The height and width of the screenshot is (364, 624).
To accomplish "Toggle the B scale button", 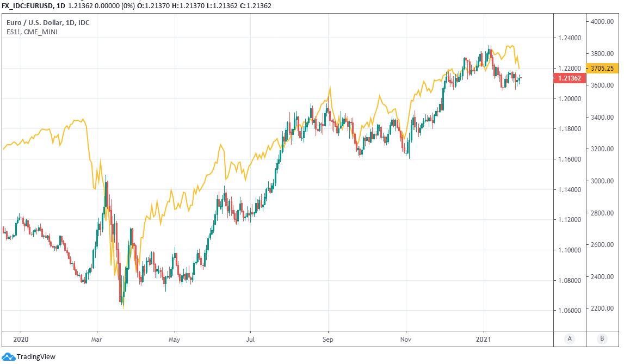I will (x=602, y=338).
